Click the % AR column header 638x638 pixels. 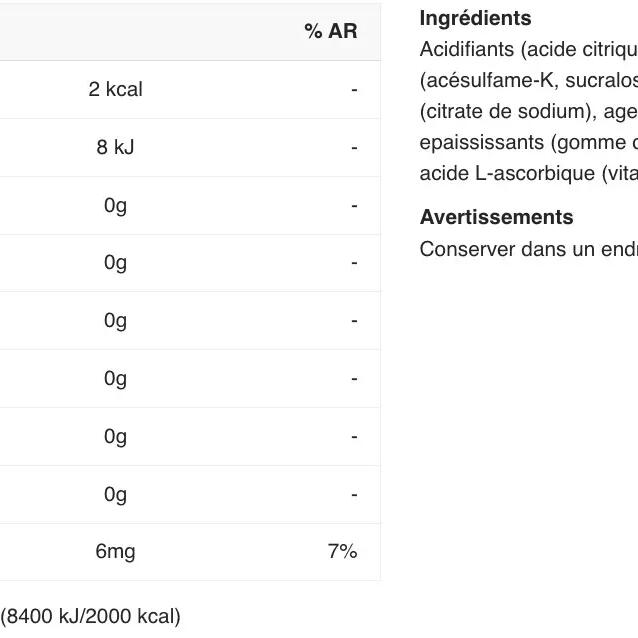330,31
